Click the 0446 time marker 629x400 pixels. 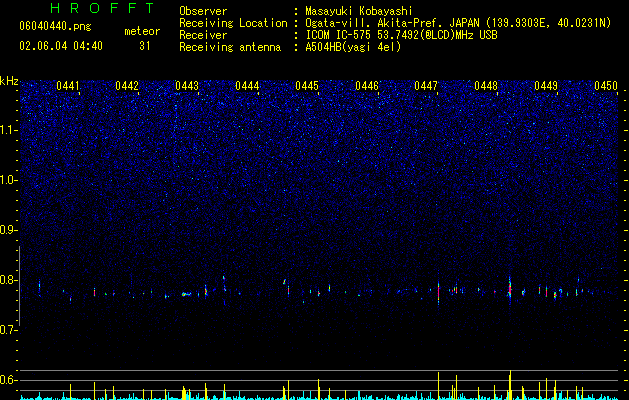[367, 86]
